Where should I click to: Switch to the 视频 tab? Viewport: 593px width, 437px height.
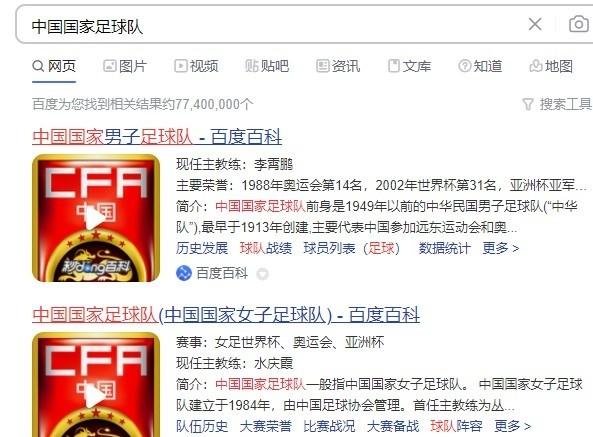(x=196, y=66)
